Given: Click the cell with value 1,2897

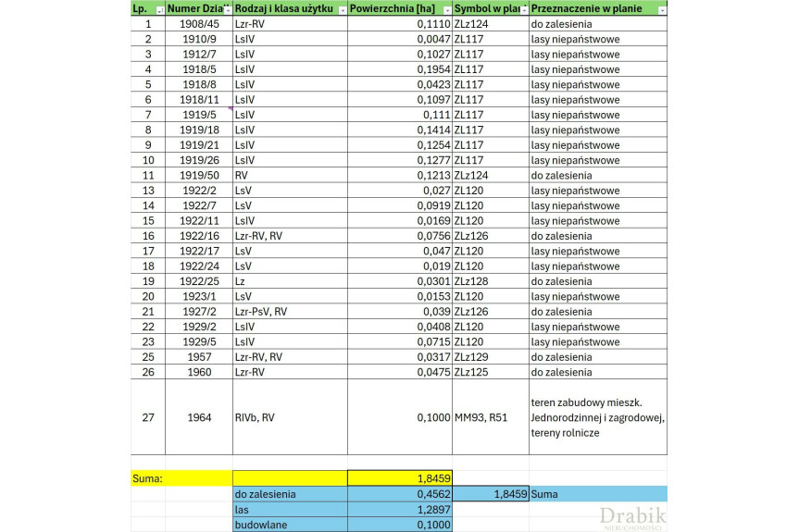Looking at the screenshot, I should [x=400, y=510].
